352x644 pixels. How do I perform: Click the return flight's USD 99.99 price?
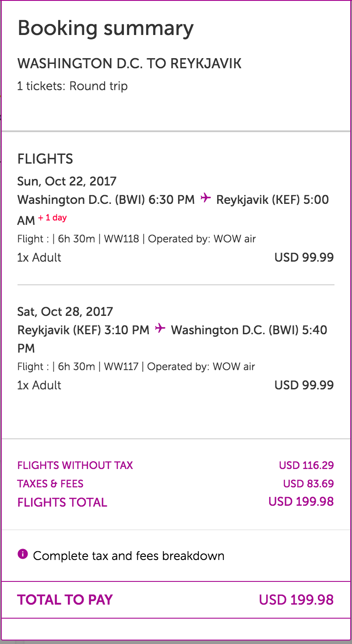304,385
